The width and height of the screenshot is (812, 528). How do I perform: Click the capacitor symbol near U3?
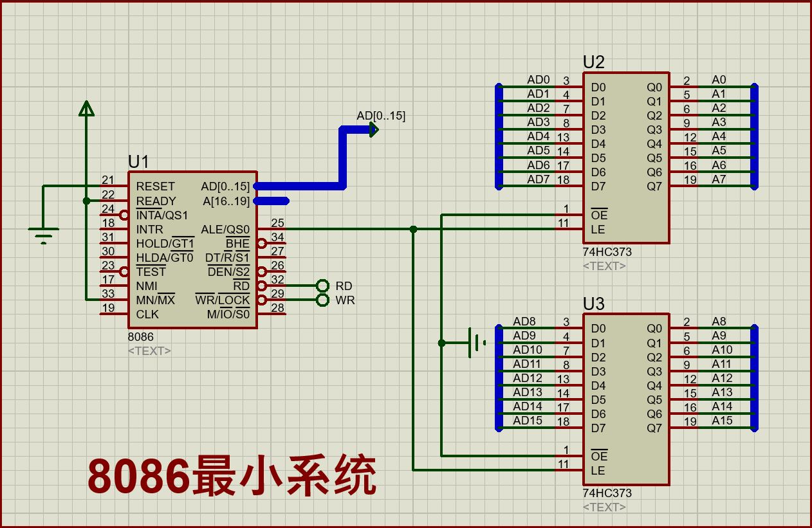(x=470, y=342)
